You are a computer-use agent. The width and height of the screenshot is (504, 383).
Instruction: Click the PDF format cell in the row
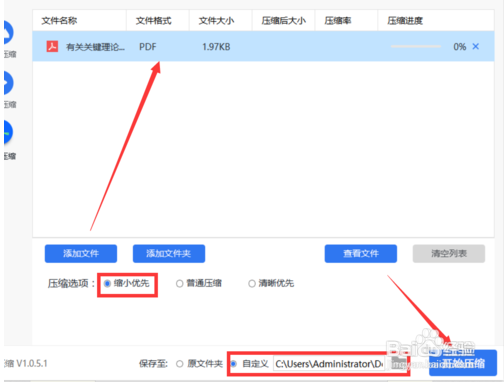147,47
